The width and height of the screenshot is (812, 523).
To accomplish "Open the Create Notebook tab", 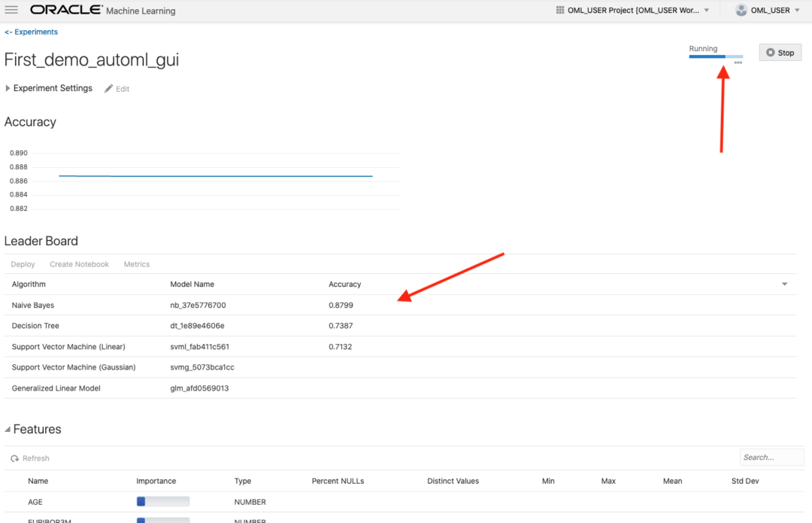I will [79, 264].
